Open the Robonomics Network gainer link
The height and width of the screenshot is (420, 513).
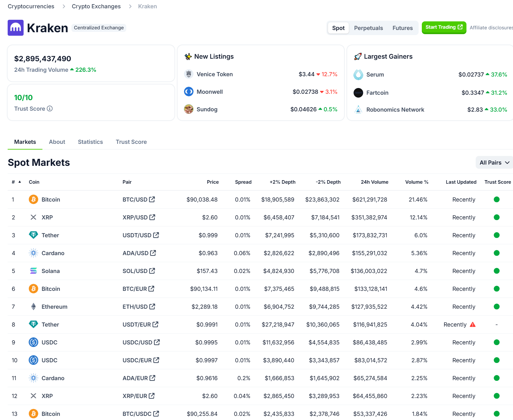pos(395,110)
